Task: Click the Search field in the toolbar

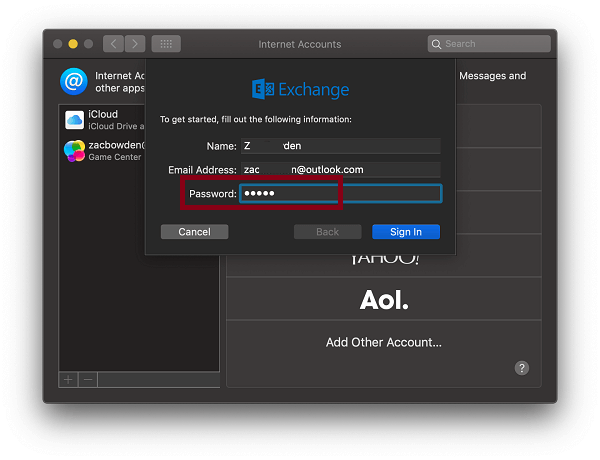Action: click(489, 44)
